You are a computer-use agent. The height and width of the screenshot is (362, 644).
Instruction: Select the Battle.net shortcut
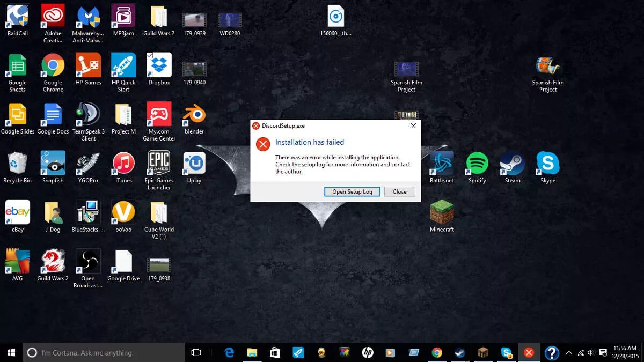[442, 167]
